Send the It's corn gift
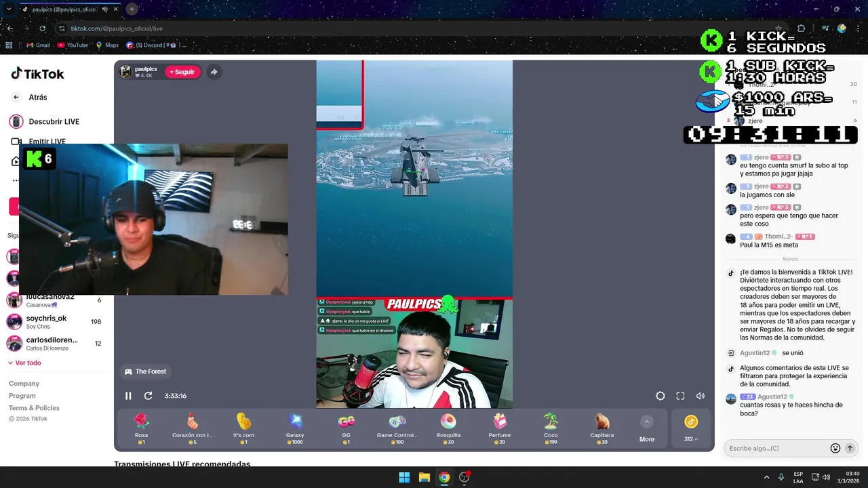The width and height of the screenshot is (868, 488). 243,429
